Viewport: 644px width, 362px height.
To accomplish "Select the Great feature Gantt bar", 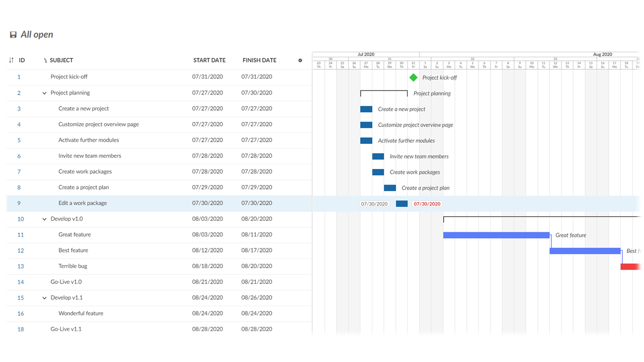I will pos(496,235).
